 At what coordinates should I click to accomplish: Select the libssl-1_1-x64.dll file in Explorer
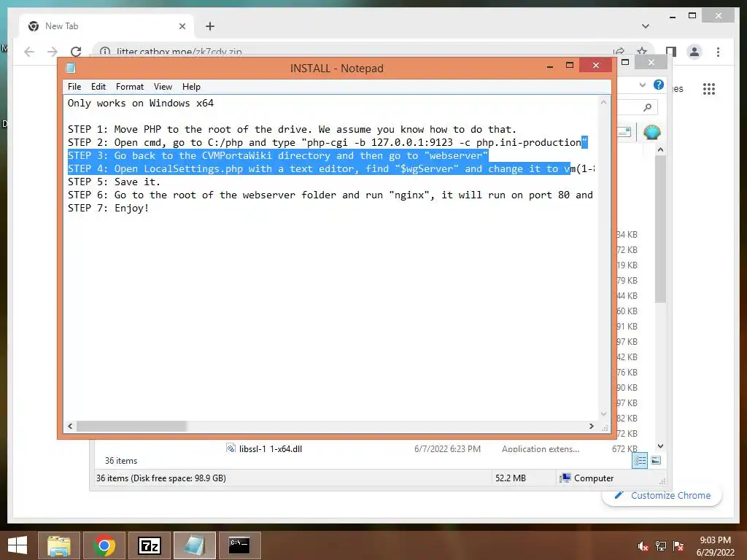270,448
